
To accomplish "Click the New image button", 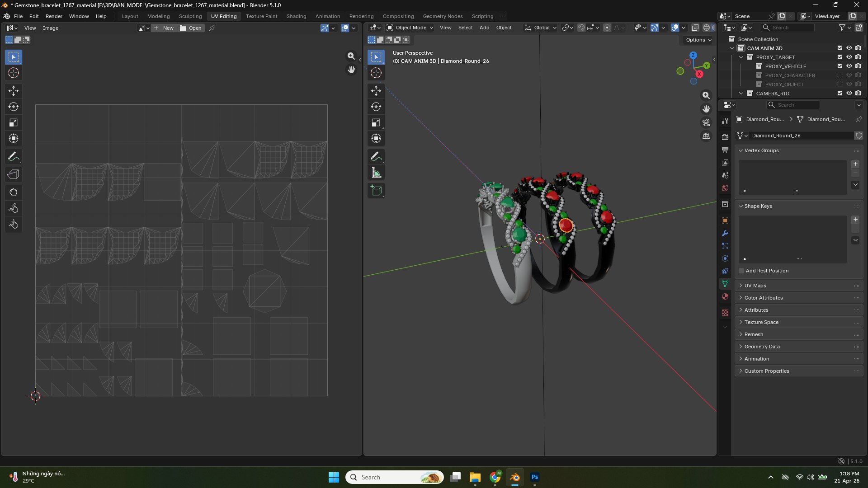I will pyautogui.click(x=164, y=28).
